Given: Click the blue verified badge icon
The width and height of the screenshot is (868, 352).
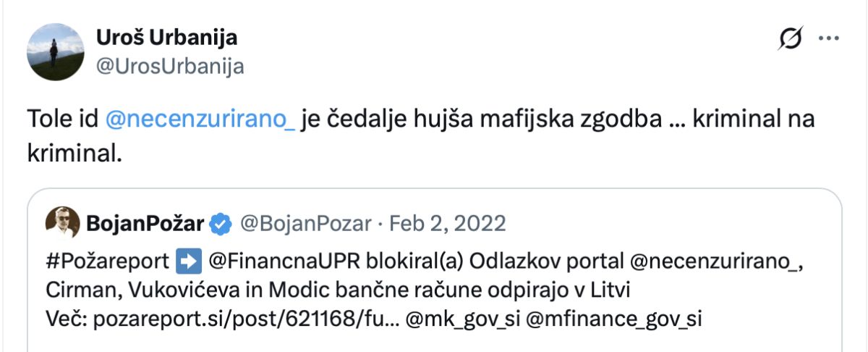Looking at the screenshot, I should click(220, 225).
